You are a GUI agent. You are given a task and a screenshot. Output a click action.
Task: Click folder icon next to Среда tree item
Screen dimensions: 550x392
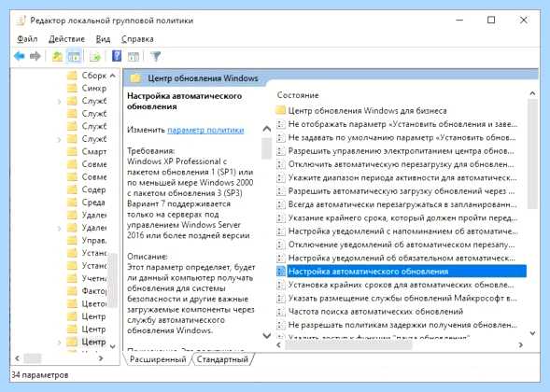[x=72, y=203]
